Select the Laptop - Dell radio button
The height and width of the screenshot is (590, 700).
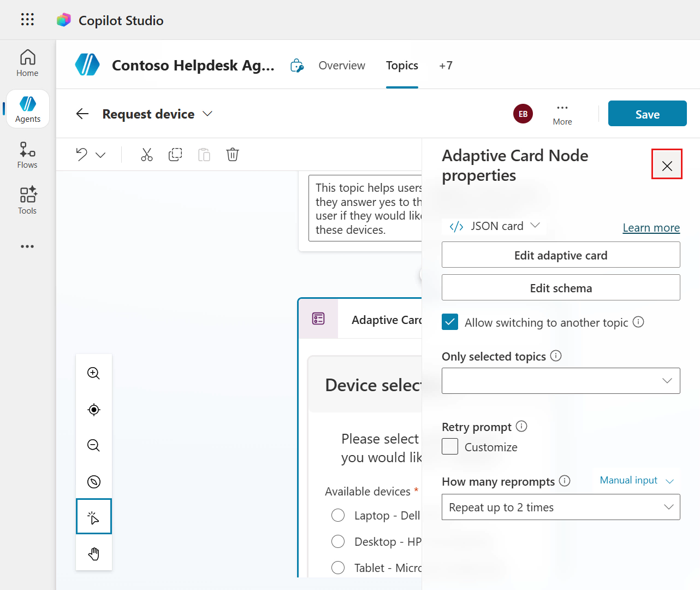pos(338,515)
